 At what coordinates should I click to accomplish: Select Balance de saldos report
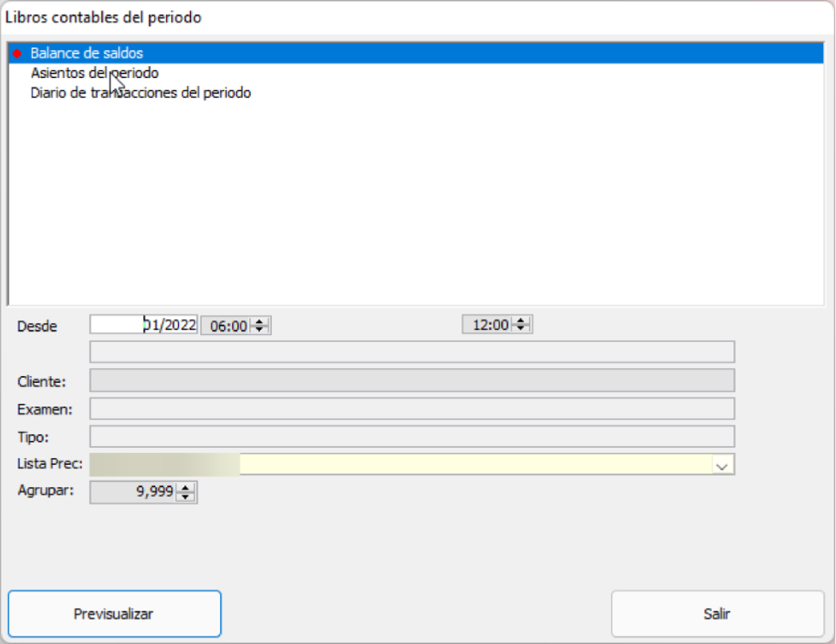pyautogui.click(x=87, y=53)
